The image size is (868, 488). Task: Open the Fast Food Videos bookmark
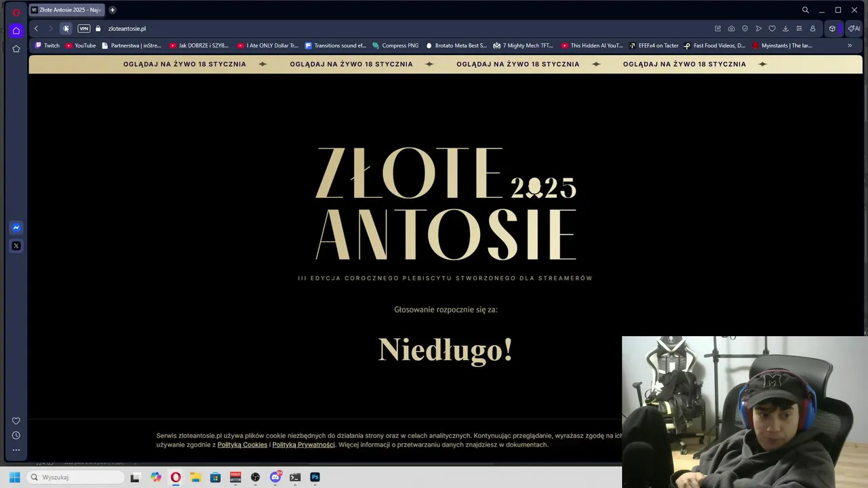point(715,45)
